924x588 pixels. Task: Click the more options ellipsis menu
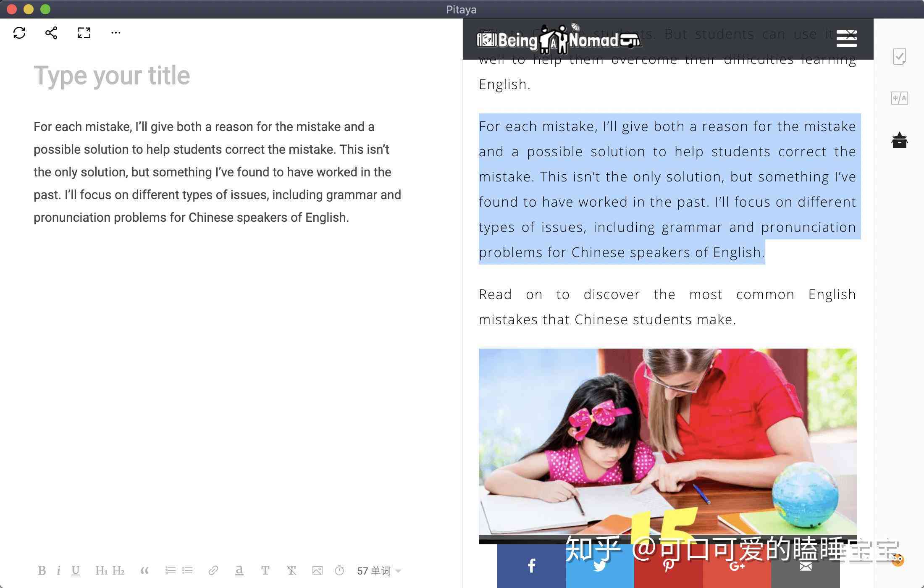(115, 32)
